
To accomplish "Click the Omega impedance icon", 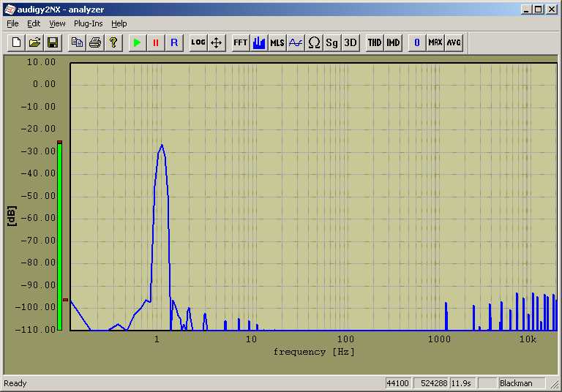I will click(314, 42).
